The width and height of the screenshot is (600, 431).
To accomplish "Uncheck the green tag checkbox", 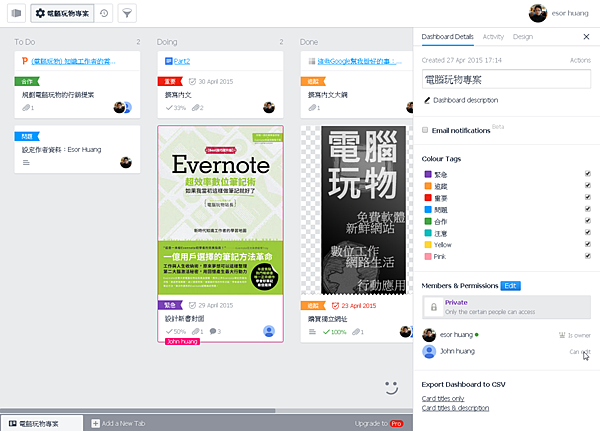I will point(588,220).
